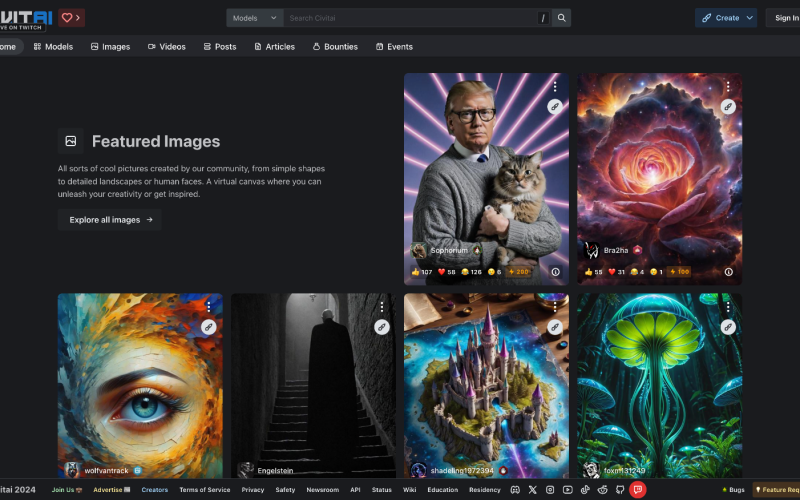This screenshot has height=500, width=800.
Task: Open the three-dot menu on Engelstein's staircase image
Action: [382, 307]
